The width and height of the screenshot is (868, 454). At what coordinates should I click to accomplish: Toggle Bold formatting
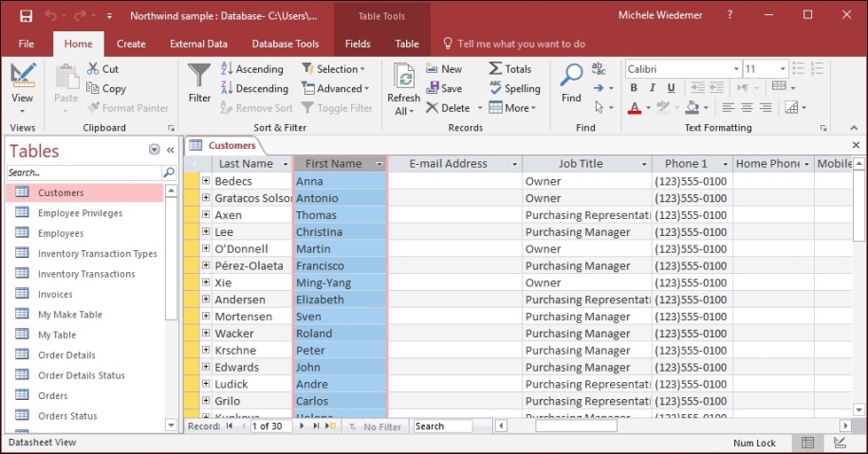point(634,87)
